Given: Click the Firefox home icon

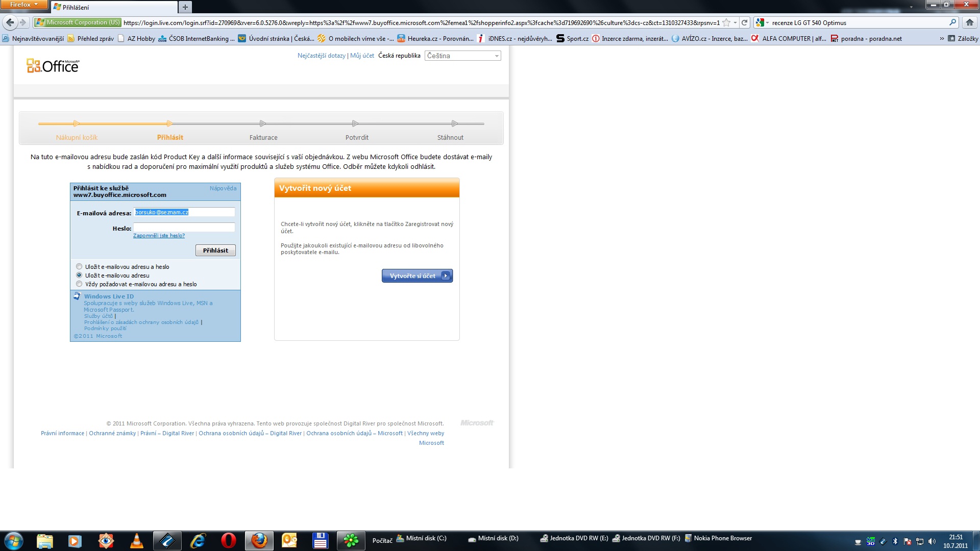Looking at the screenshot, I should click(969, 22).
